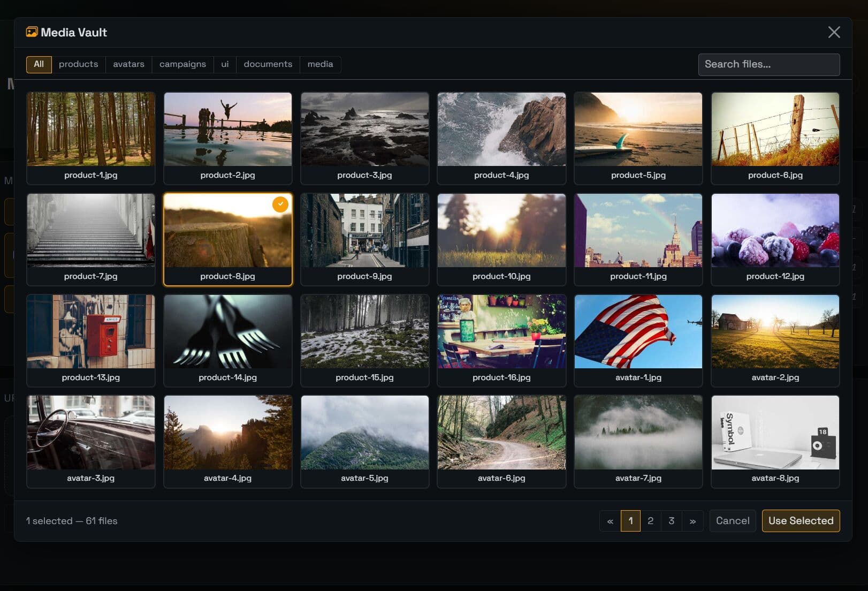This screenshot has height=591, width=868.
Task: Click the Search files input
Action: (768, 64)
